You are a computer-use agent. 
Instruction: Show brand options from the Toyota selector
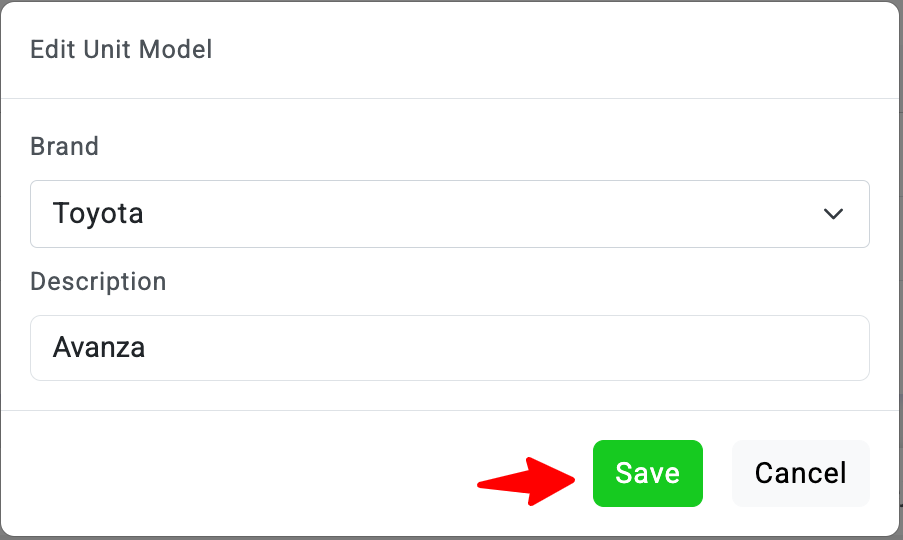[449, 214]
